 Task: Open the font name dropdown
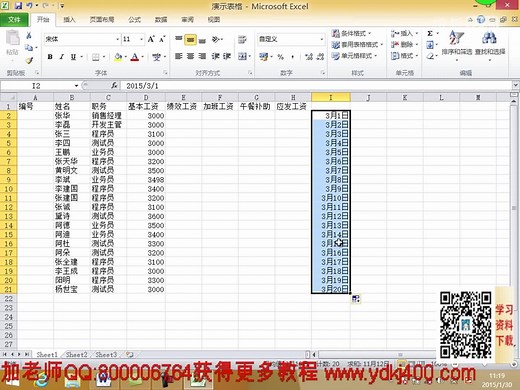coord(118,39)
